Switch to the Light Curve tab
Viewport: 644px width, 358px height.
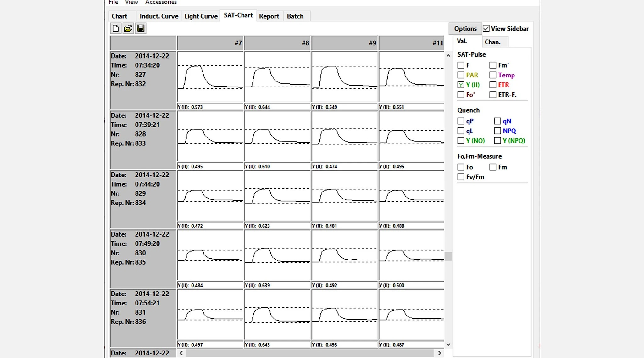(x=201, y=16)
